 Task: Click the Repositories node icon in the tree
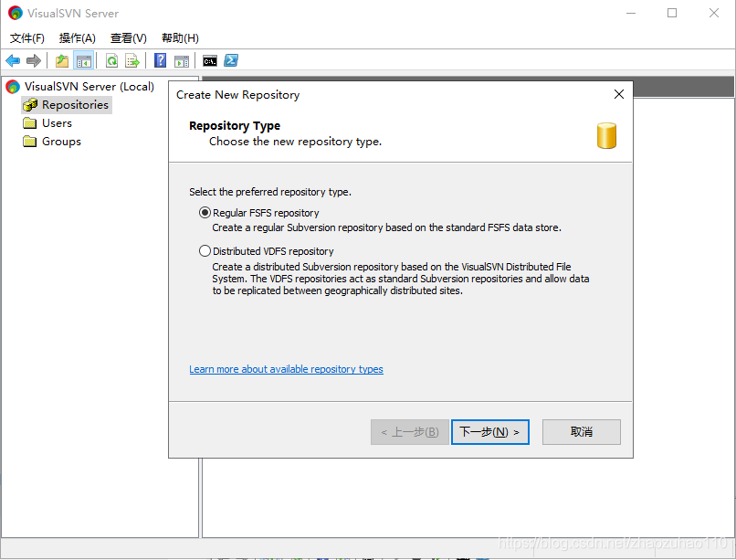click(30, 105)
